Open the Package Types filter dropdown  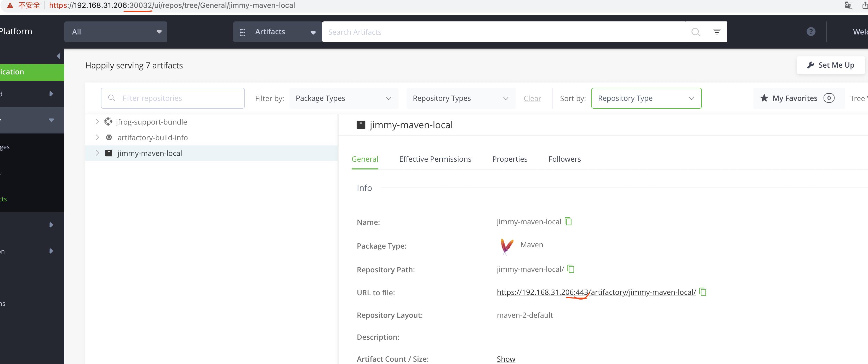click(x=344, y=98)
